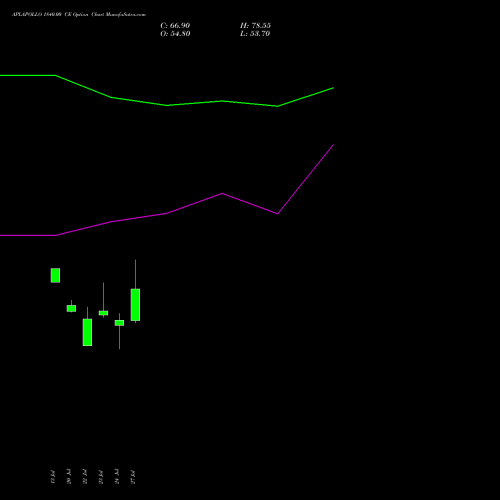Click the chart title text 'APLAPOLLO ... CE Options Chart'
This screenshot has width=500, height=500.
[x=79, y=15]
